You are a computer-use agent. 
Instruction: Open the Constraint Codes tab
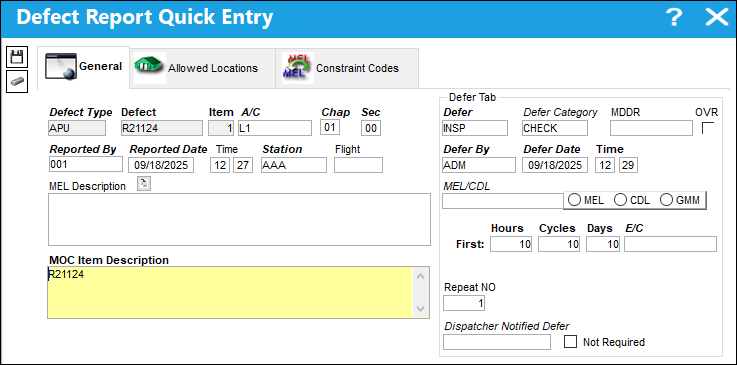pos(347,68)
